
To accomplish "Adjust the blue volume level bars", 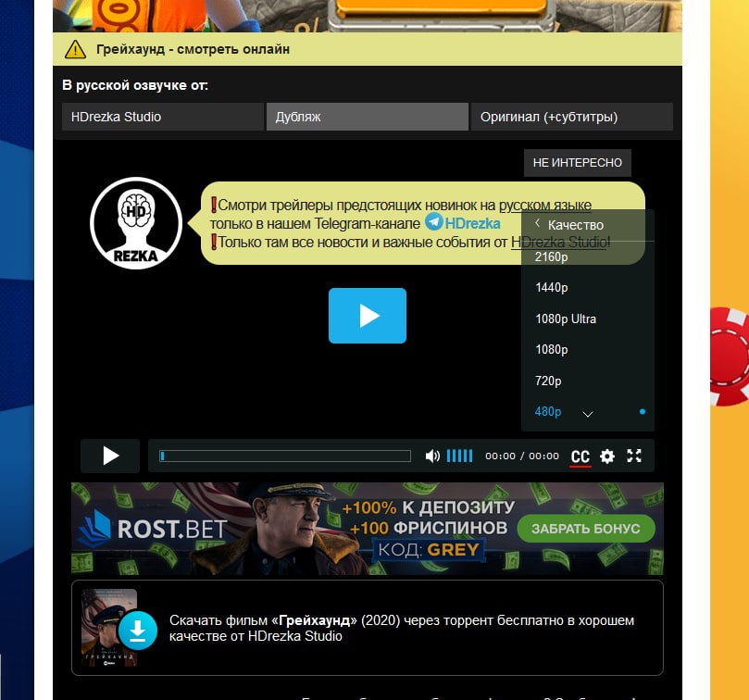I will click(459, 456).
